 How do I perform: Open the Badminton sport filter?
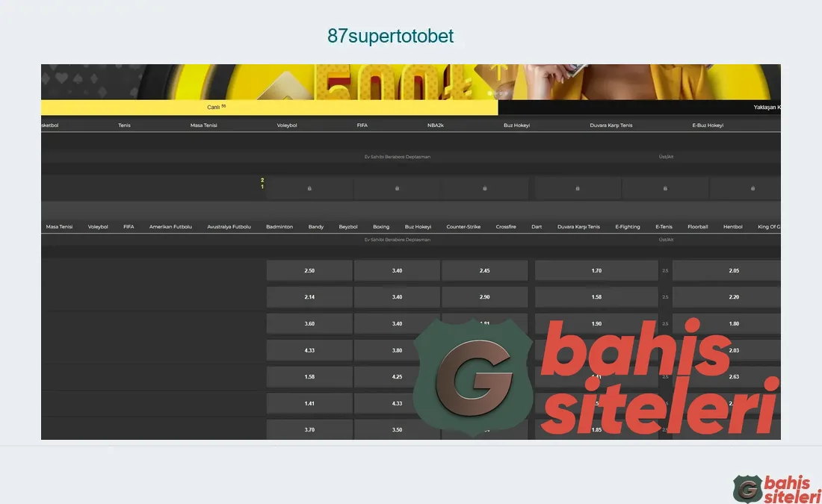tap(279, 226)
